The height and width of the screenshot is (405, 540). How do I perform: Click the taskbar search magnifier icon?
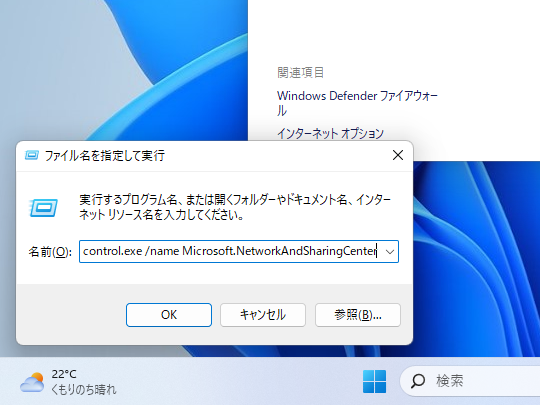[418, 381]
